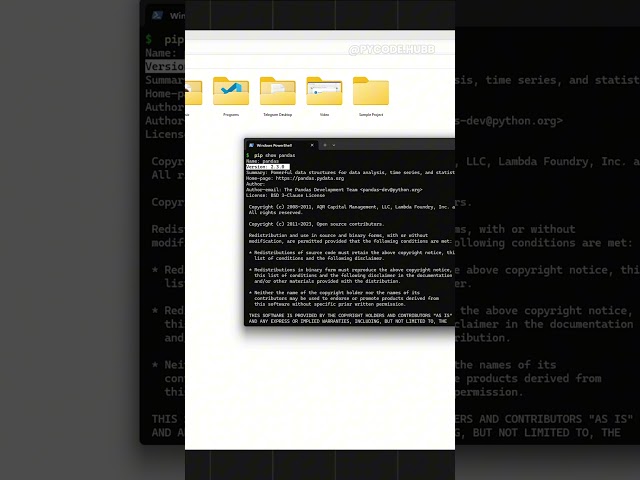Add a new terminal tab

click(x=325, y=145)
